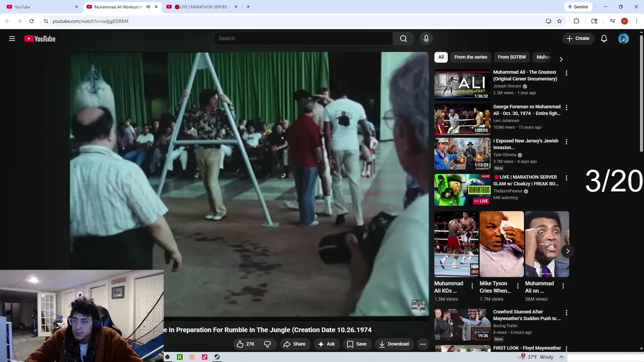644x362 pixels.
Task: Open I Exposed New Jersey's video thumbnail
Action: tap(462, 154)
